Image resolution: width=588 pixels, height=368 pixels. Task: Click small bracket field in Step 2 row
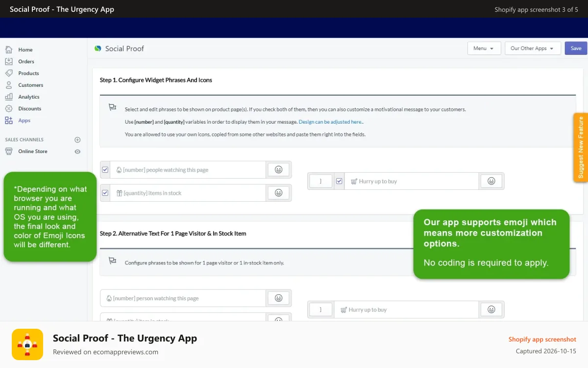point(320,310)
